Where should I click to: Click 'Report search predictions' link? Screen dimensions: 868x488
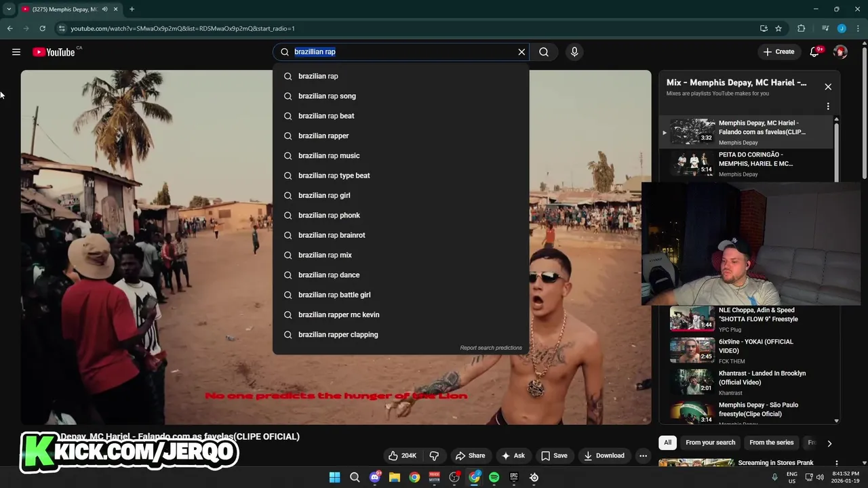pyautogui.click(x=491, y=348)
